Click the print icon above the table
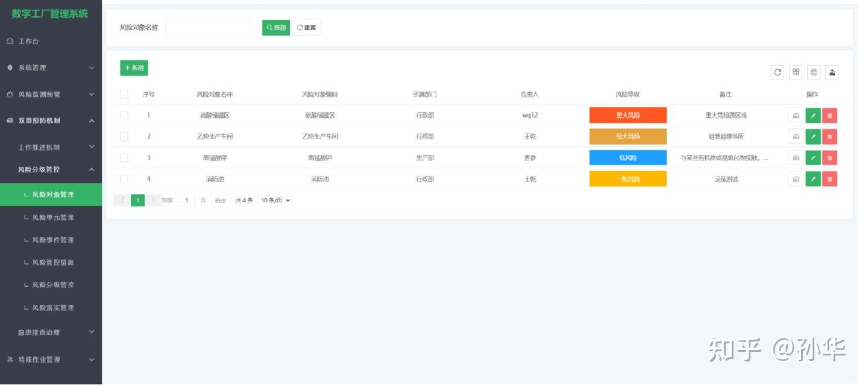Viewport: 868px width, 385px height. click(x=814, y=72)
